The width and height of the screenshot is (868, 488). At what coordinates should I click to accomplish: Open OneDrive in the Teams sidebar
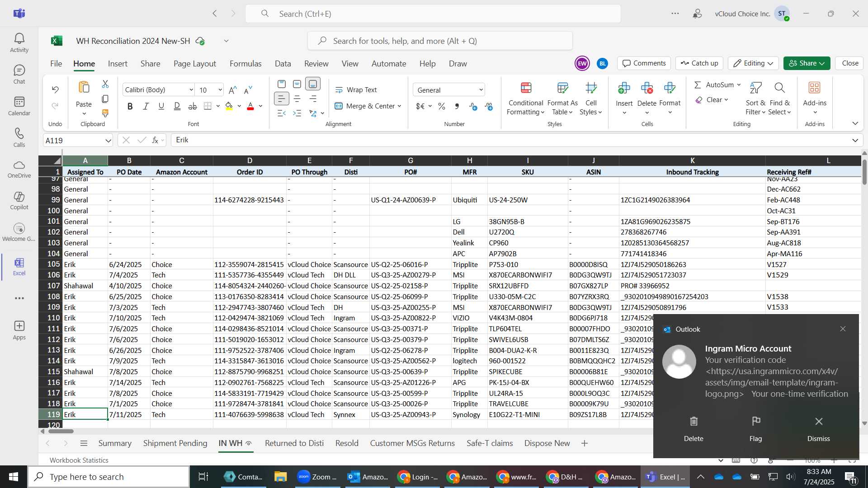pyautogui.click(x=19, y=169)
